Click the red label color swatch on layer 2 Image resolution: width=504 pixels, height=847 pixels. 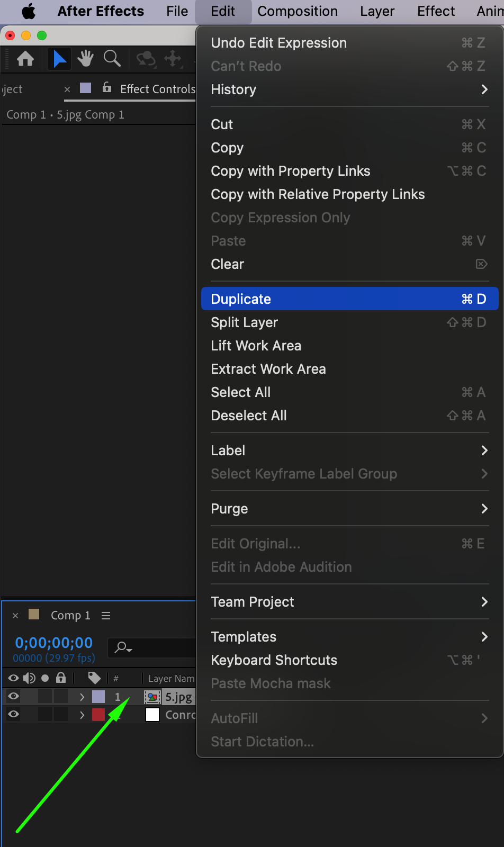coord(98,715)
